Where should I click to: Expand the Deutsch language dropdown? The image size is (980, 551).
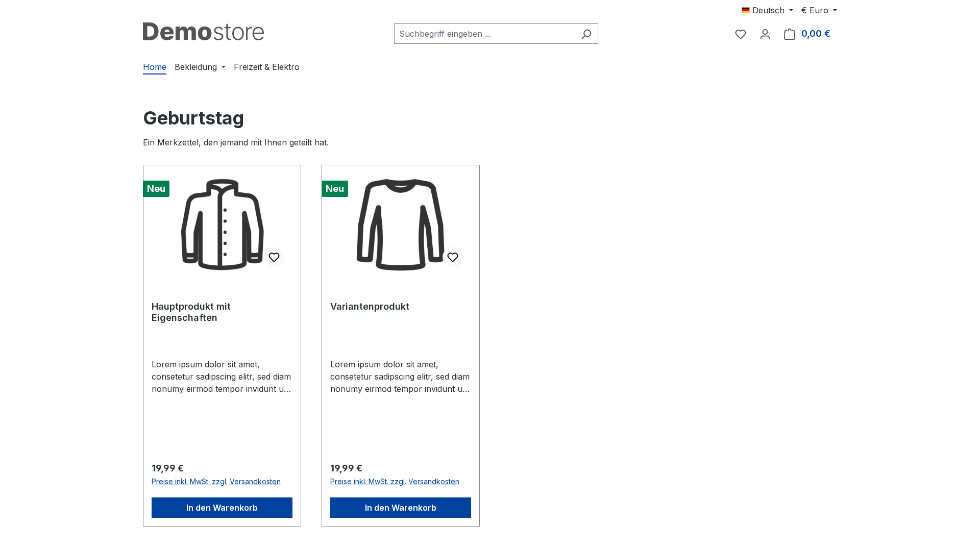[767, 10]
